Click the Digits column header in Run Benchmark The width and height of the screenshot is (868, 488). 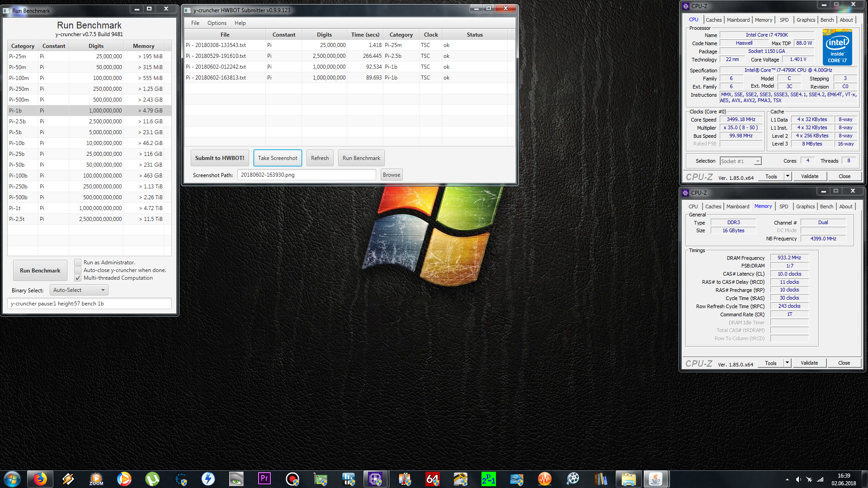96,46
